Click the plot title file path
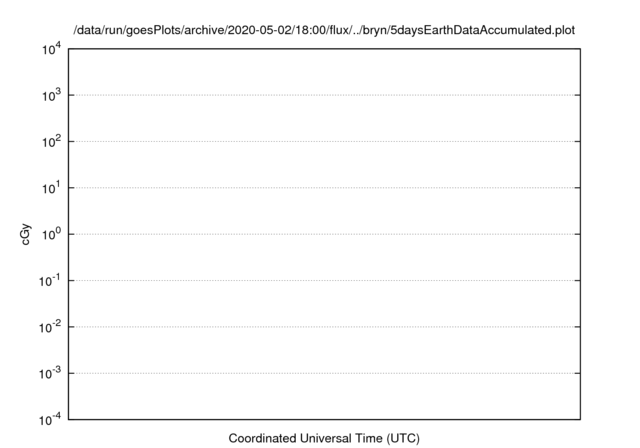Viewport: 640px width, 448px height. [324, 30]
